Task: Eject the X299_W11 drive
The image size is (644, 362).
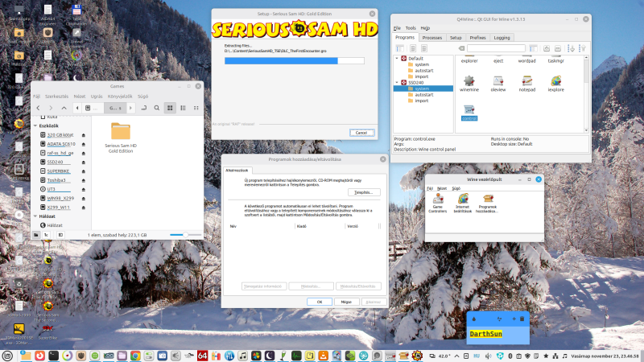Action: pos(84,208)
